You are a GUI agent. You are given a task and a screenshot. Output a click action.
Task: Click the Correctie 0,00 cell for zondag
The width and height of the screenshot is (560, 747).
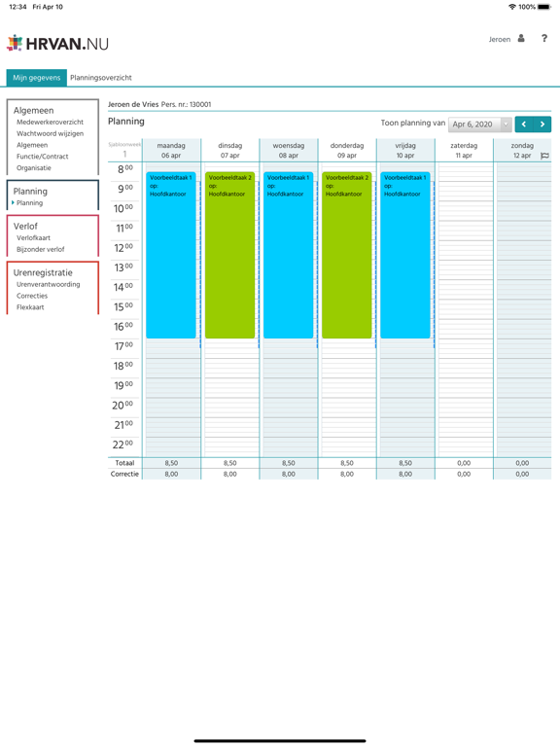[x=522, y=474]
